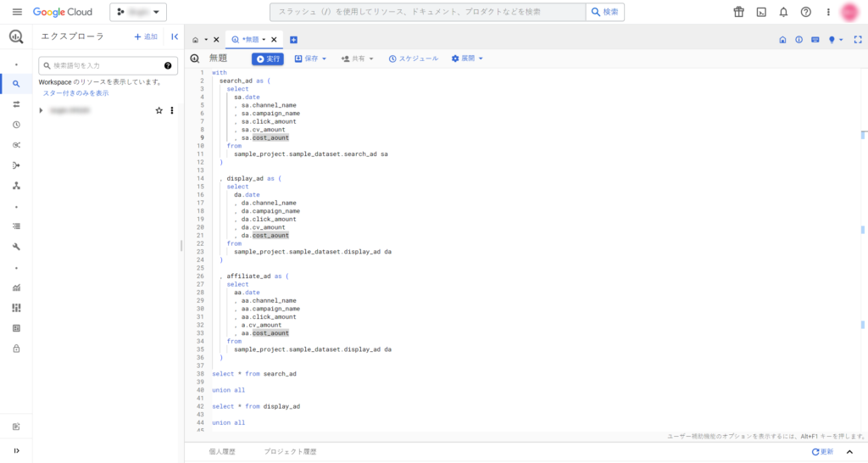
Task: Click the wrench icon in left sidebar
Action: (16, 247)
